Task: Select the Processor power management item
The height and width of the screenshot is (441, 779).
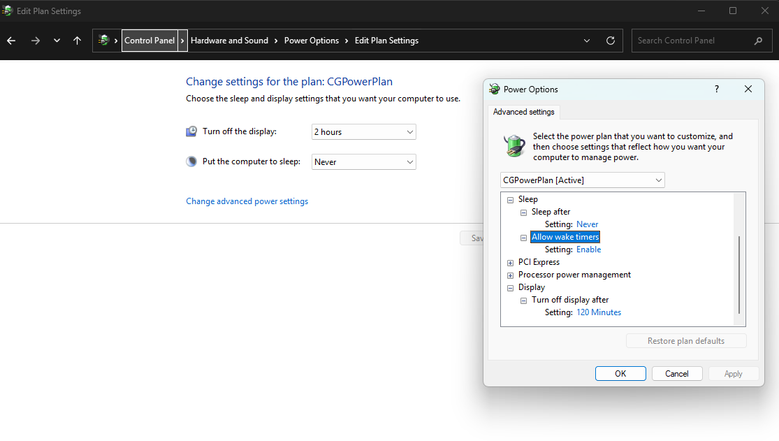Action: coord(574,275)
